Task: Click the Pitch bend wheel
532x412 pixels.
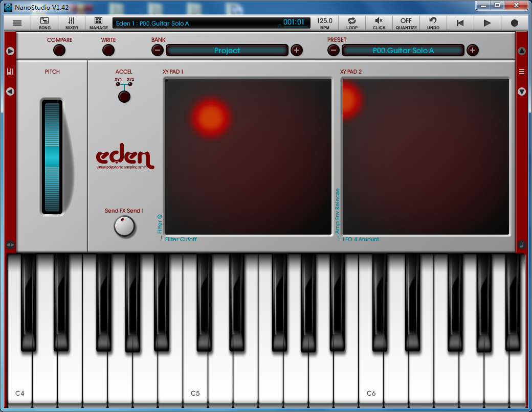Action: pos(52,156)
